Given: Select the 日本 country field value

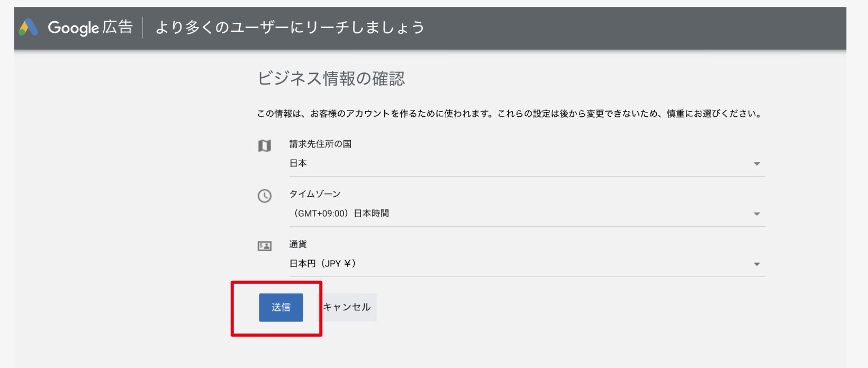Looking at the screenshot, I should pyautogui.click(x=299, y=163).
